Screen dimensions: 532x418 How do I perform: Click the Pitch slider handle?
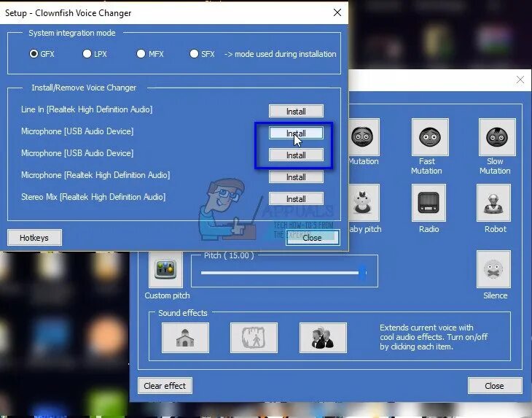(362, 273)
